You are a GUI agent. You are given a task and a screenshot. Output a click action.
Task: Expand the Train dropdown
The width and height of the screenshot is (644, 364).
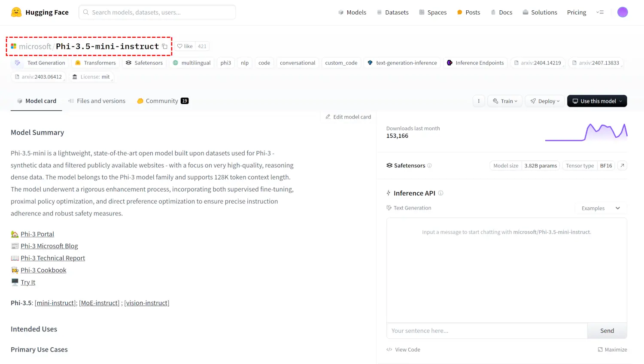tap(505, 101)
